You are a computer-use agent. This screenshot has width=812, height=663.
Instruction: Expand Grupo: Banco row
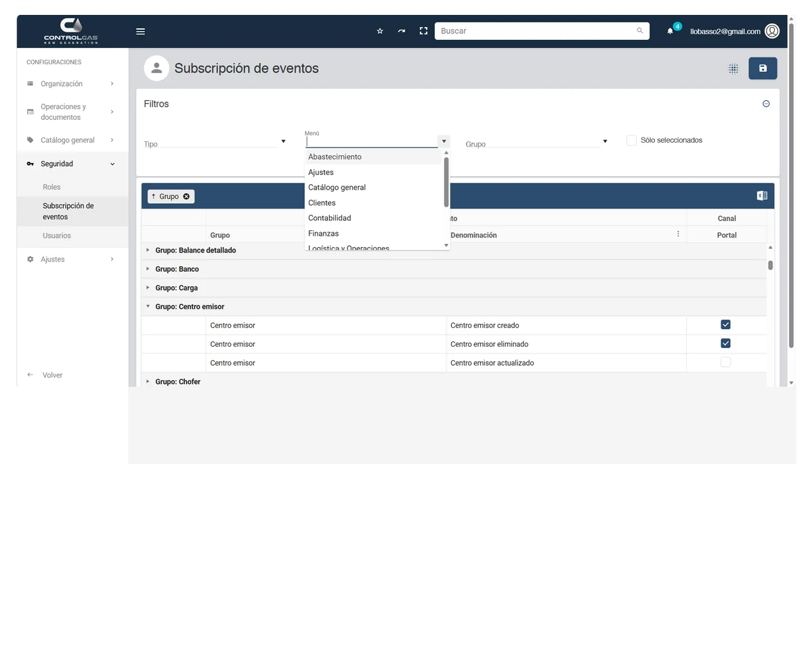coord(148,269)
